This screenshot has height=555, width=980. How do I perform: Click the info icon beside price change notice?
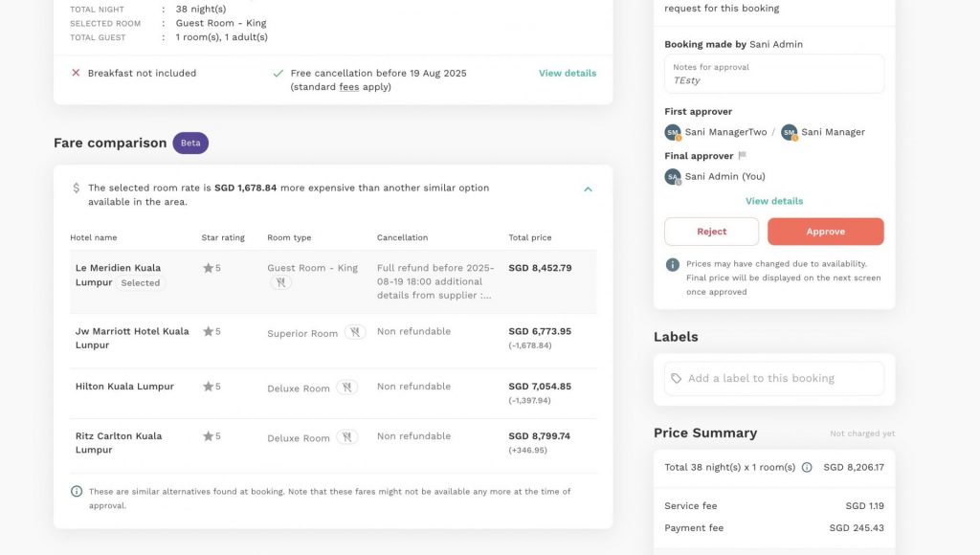coord(673,265)
